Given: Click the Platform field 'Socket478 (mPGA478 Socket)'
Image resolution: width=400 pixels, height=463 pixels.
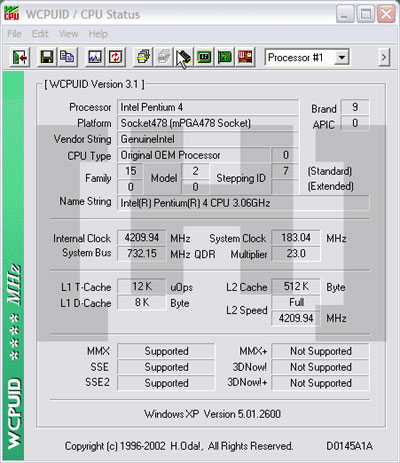Looking at the screenshot, I should (x=208, y=123).
